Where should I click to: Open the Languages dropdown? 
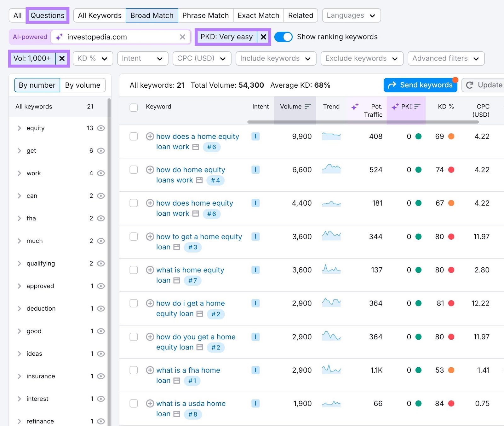pos(351,15)
